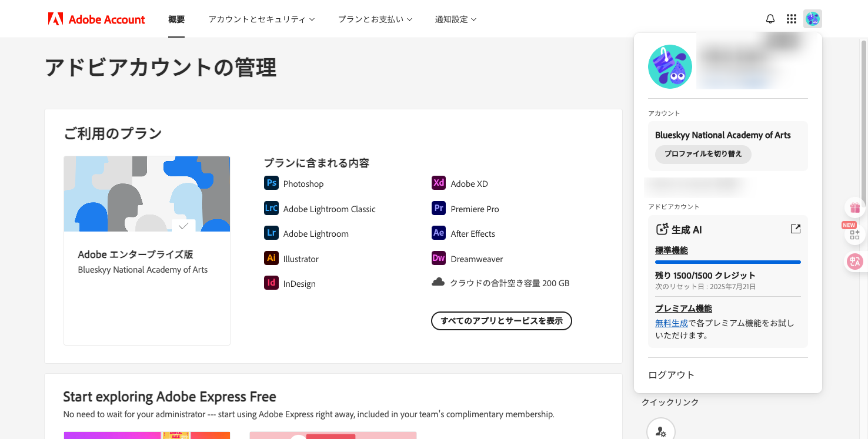
Task: Select the InDesign app icon
Action: 271,283
